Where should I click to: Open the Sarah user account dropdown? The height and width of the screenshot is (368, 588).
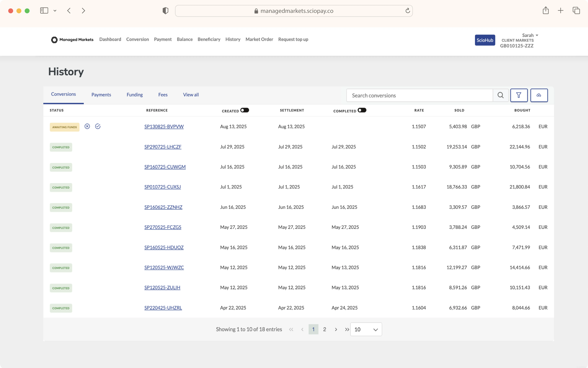pyautogui.click(x=530, y=35)
